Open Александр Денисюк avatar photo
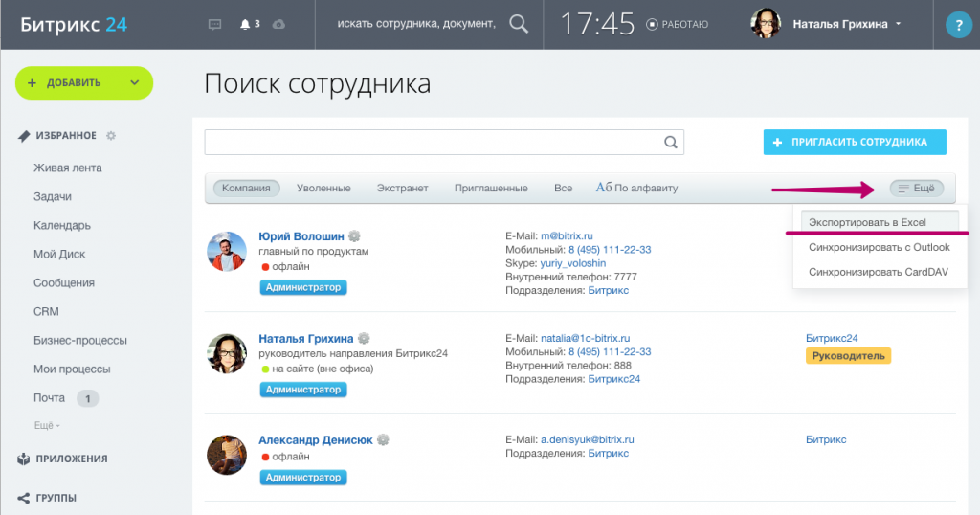Viewport: 980px width, 515px height. 227,455
